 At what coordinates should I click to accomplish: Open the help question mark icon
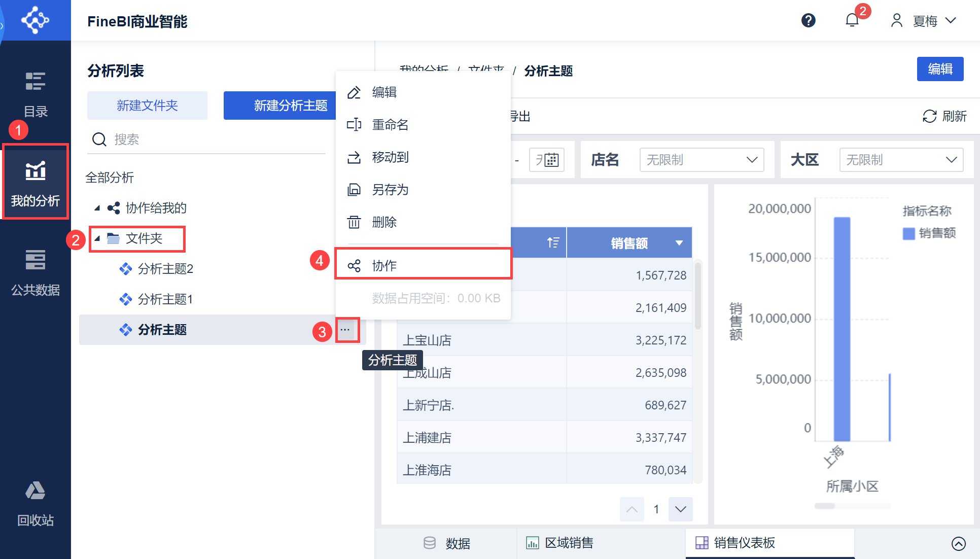(808, 20)
